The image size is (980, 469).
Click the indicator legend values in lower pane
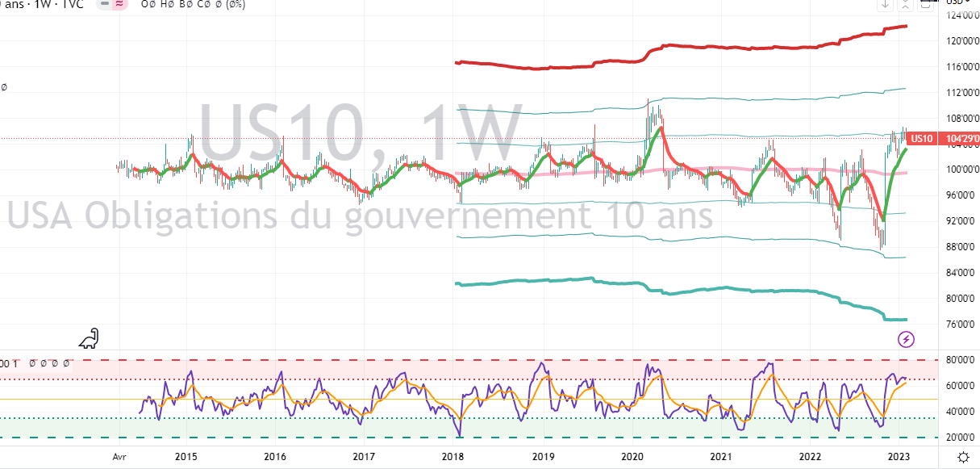coord(51,364)
